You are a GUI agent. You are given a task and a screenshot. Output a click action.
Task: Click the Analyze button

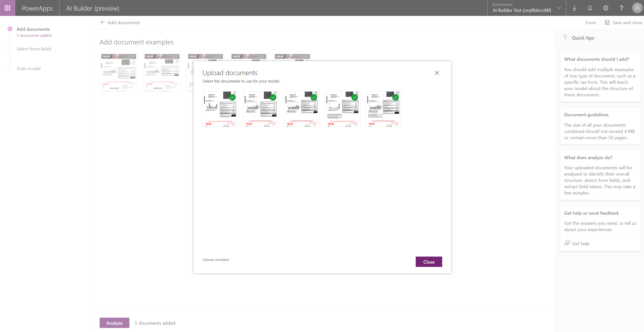pyautogui.click(x=114, y=323)
